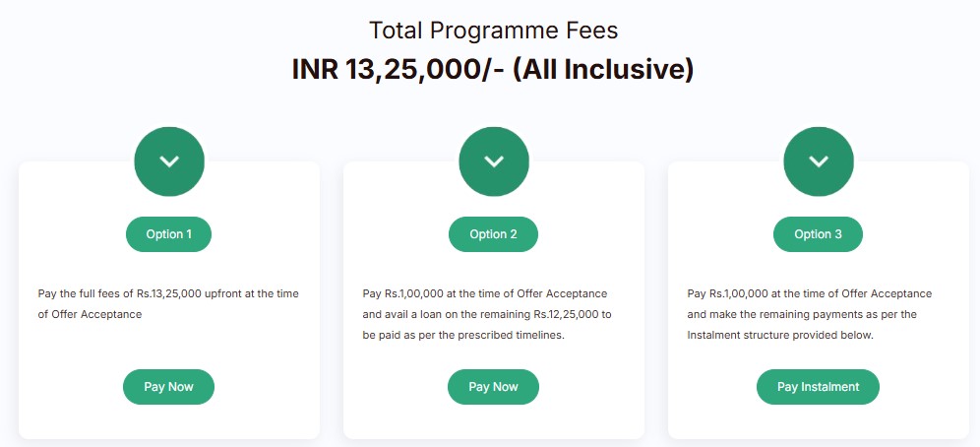Viewport: 980px width, 447px height.
Task: Expand the chevron circle above Option 1
Action: pos(169,161)
